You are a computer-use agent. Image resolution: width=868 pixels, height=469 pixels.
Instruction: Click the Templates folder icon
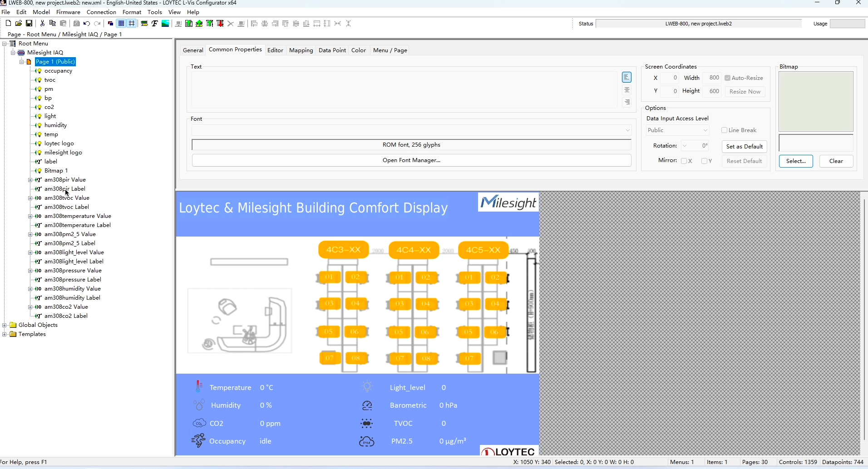click(13, 334)
